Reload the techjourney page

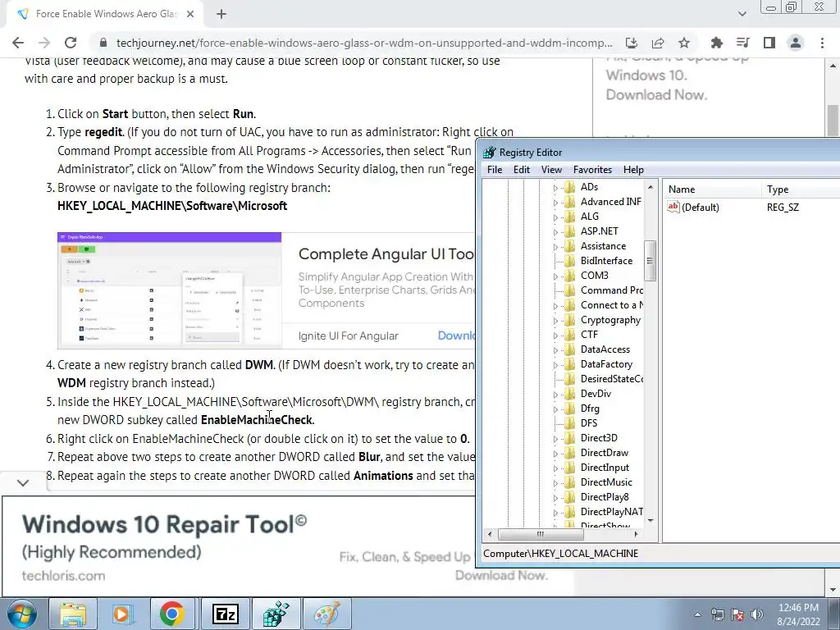pos(71,43)
